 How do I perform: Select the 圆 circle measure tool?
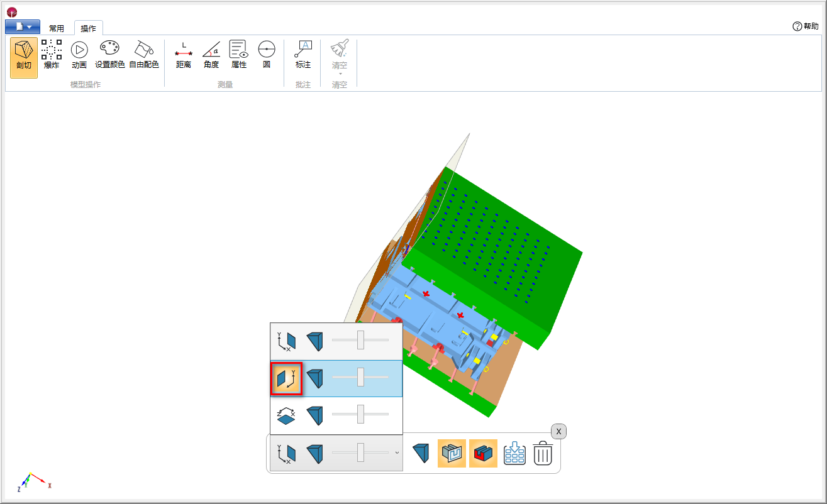click(267, 55)
